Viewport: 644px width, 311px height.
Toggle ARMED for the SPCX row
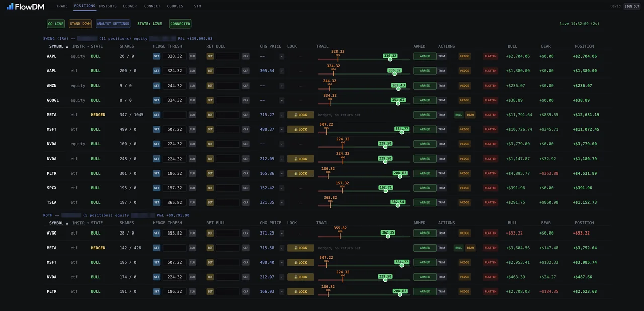pos(425,188)
